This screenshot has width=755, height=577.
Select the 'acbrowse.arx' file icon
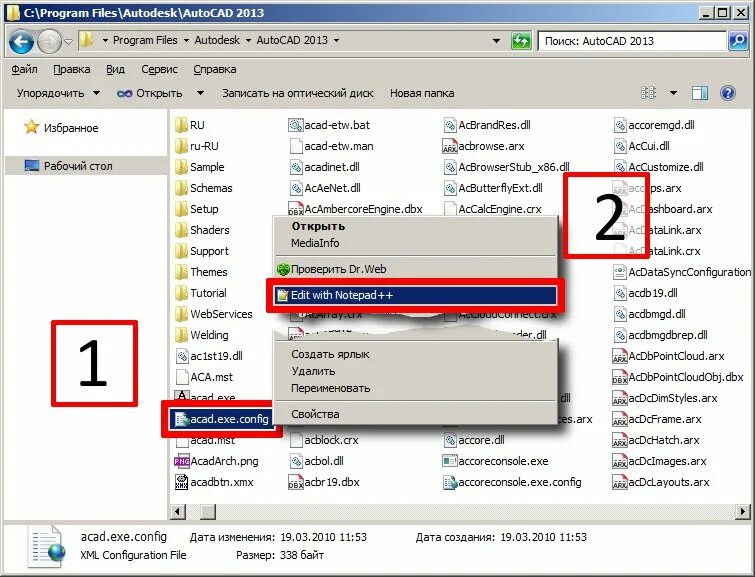point(449,146)
